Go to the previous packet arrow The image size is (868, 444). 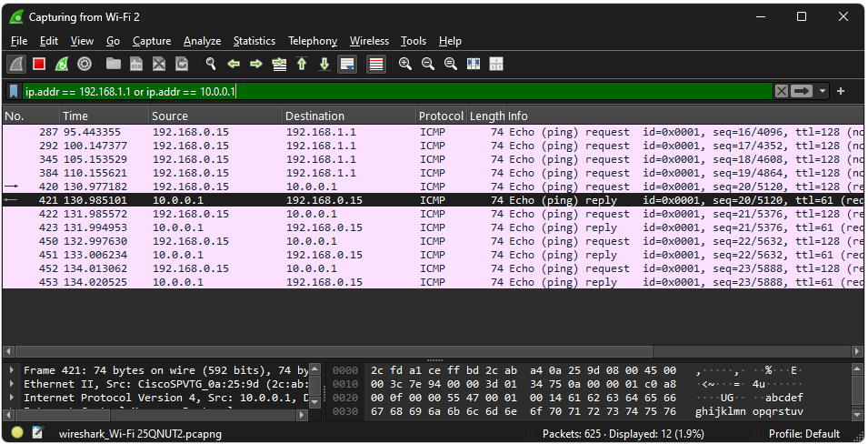[x=234, y=64]
